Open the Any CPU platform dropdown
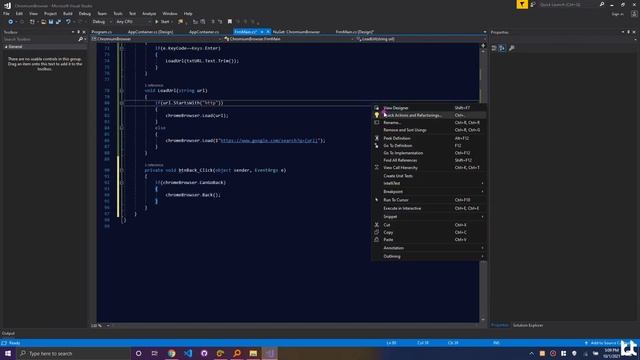The image size is (640, 360). coord(133,22)
